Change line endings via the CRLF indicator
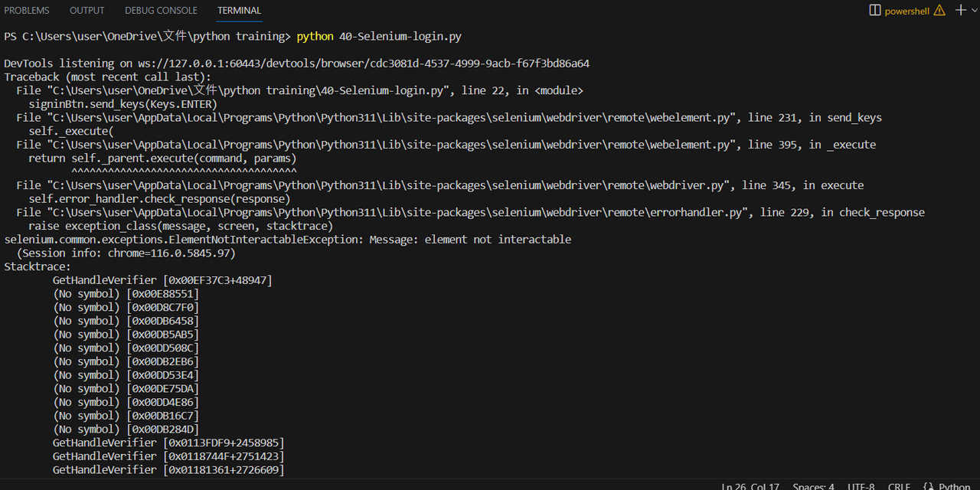The height and width of the screenshot is (490, 980). (x=899, y=485)
